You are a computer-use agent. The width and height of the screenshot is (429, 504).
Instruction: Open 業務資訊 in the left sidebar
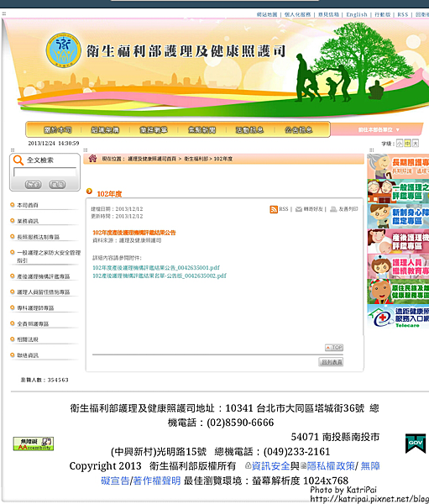tap(28, 221)
